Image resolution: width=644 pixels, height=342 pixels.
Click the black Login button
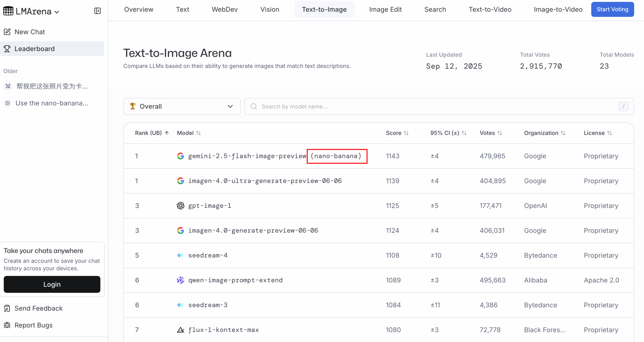[52, 284]
